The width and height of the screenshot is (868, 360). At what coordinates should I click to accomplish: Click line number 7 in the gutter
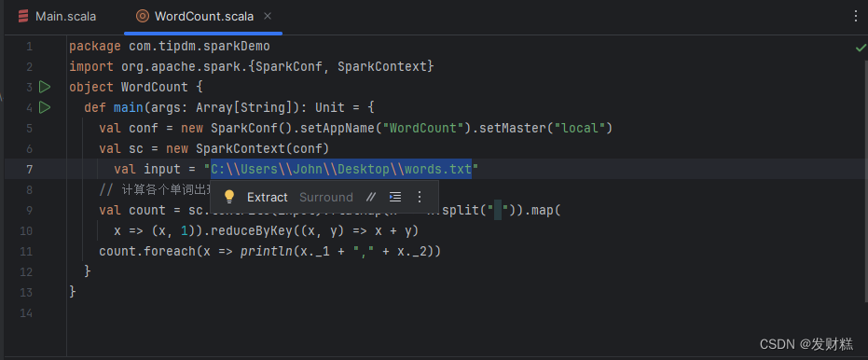pos(29,169)
